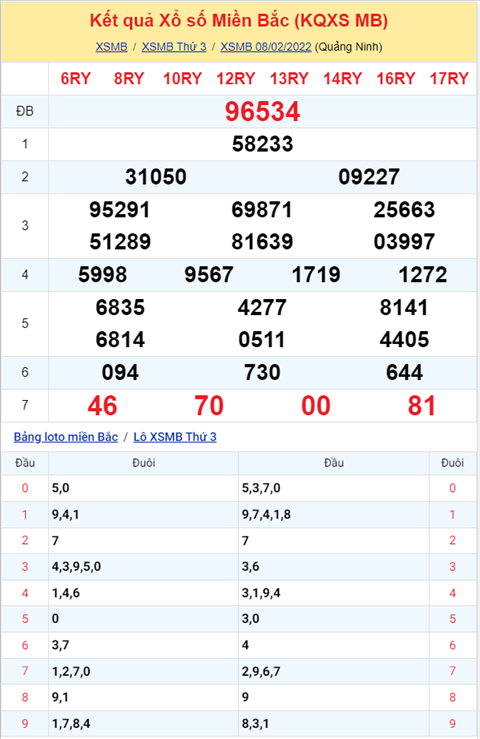
Task: Select fourth prize number 1272
Action: (422, 275)
